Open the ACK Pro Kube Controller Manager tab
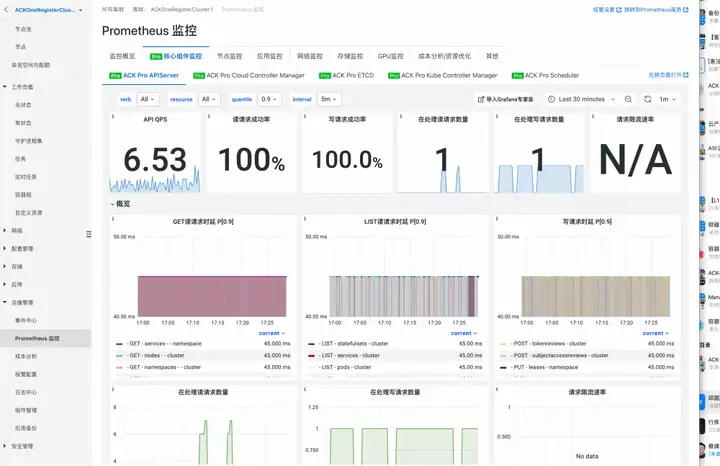The width and height of the screenshot is (720, 466). pyautogui.click(x=443, y=75)
